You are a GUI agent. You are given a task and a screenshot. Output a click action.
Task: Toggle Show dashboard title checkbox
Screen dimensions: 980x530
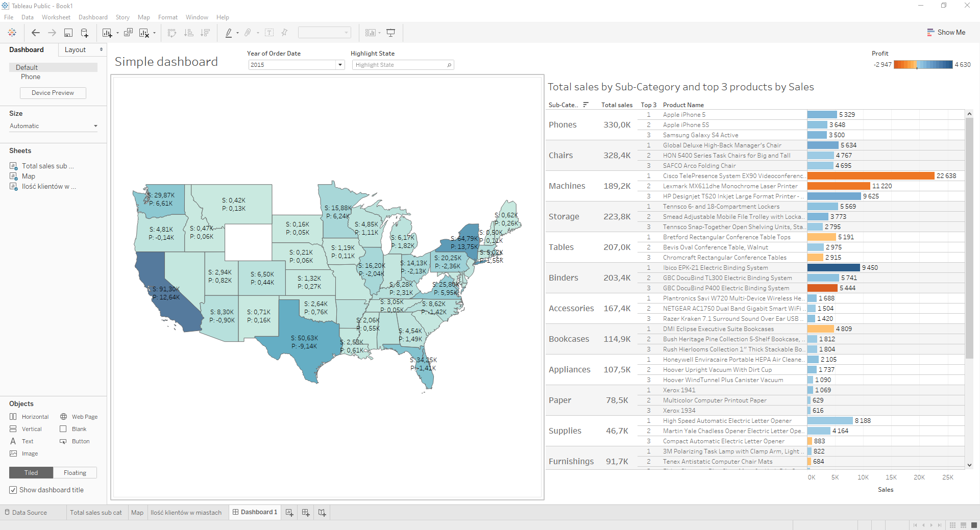point(13,490)
